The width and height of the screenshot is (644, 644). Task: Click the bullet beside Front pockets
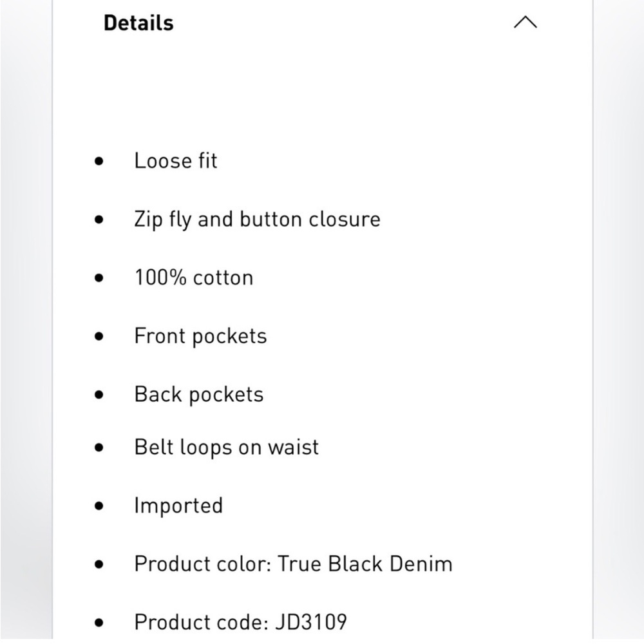coord(99,337)
